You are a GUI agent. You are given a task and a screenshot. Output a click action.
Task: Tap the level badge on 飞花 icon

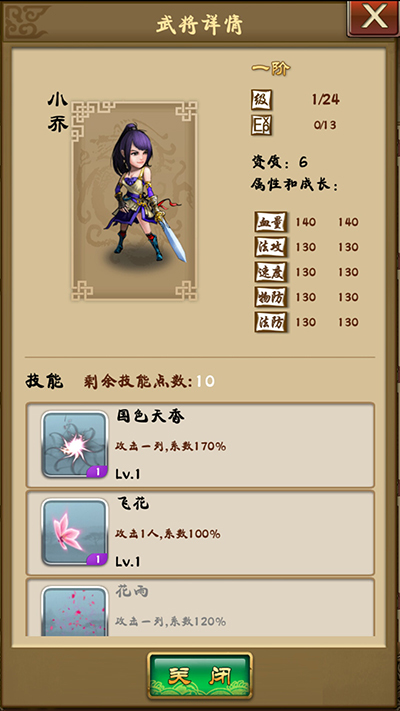click(97, 559)
